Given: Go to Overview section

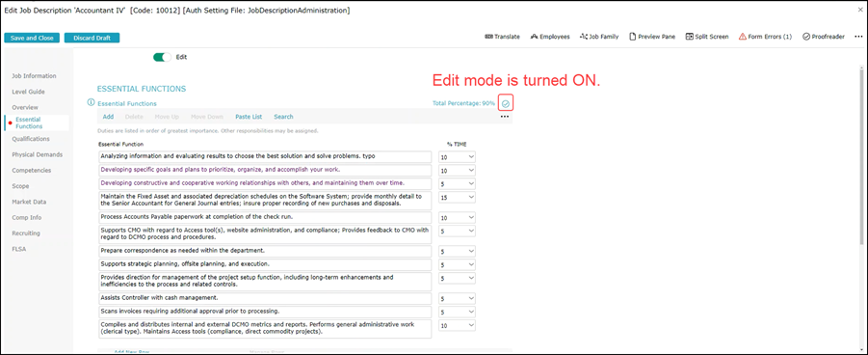Looking at the screenshot, I should [x=25, y=107].
